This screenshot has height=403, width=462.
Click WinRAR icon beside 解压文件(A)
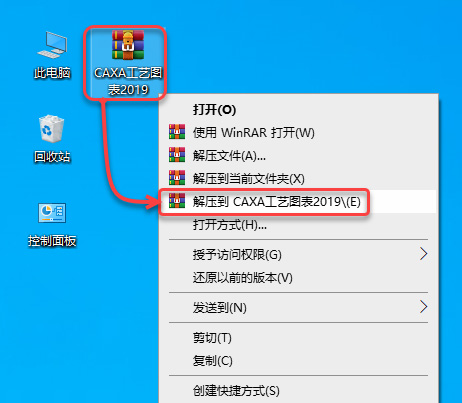pyautogui.click(x=177, y=155)
